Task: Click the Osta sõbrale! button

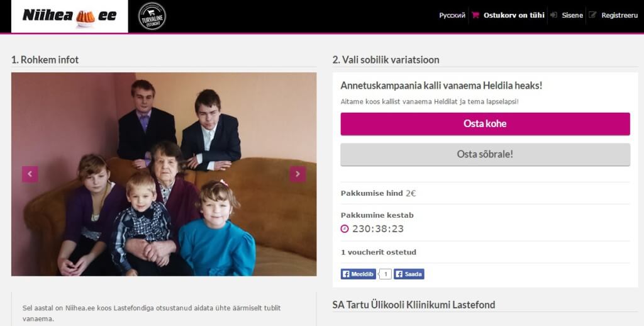Action: pyautogui.click(x=485, y=155)
